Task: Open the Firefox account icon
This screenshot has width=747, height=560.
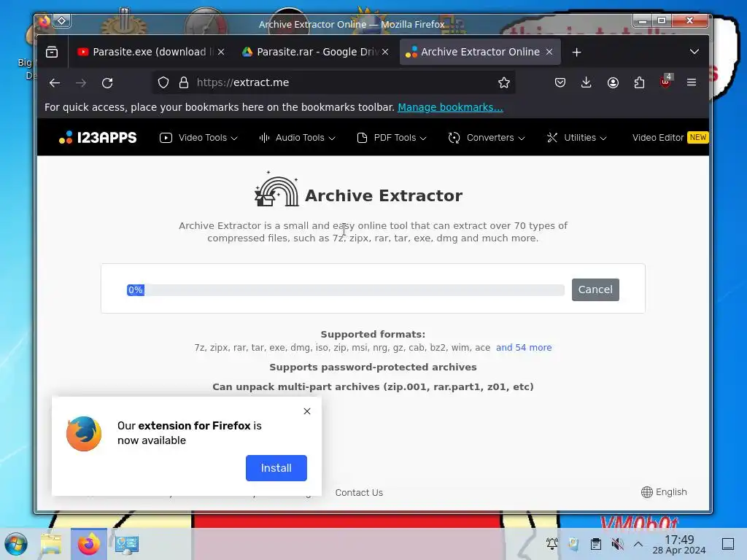Action: coord(613,83)
